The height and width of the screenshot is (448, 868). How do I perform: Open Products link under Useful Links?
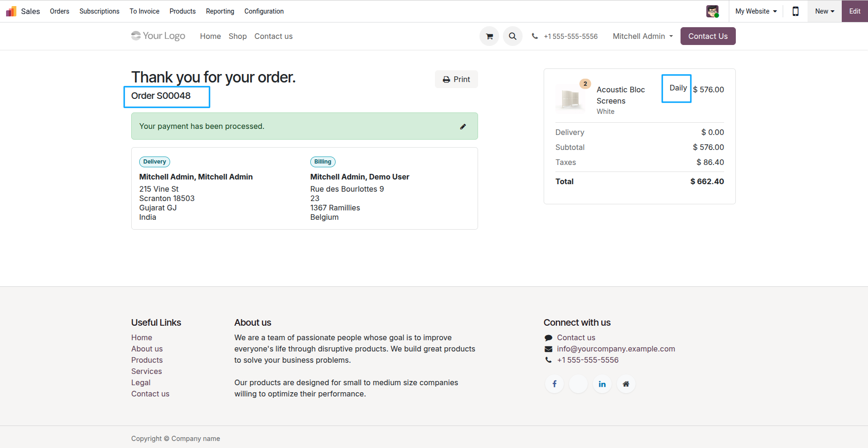[147, 360]
